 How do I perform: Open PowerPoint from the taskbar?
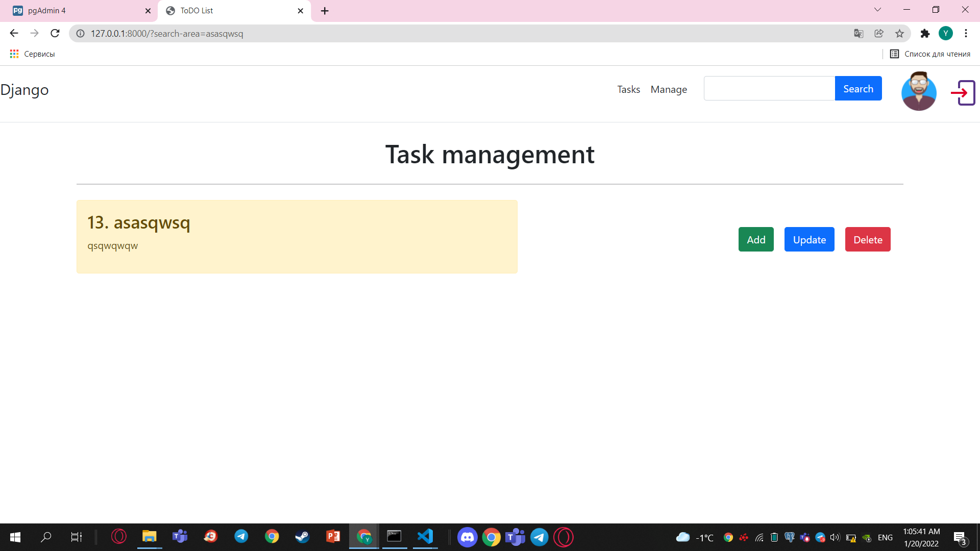333,537
